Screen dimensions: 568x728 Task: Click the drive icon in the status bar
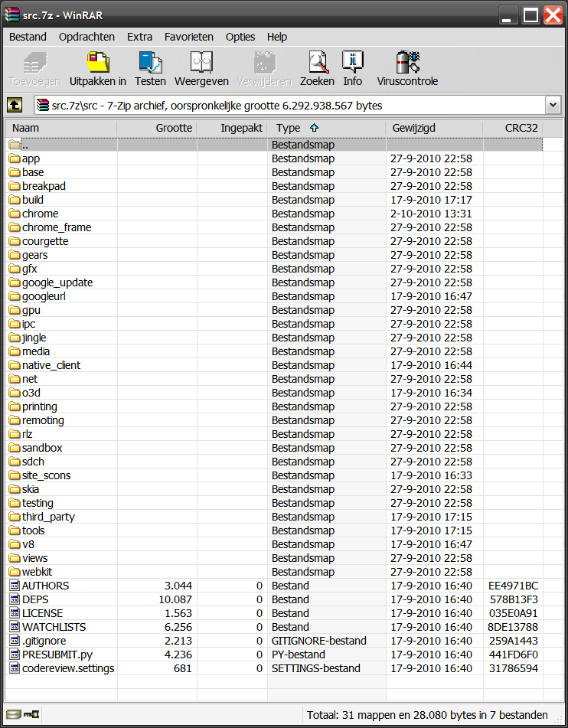(14, 714)
